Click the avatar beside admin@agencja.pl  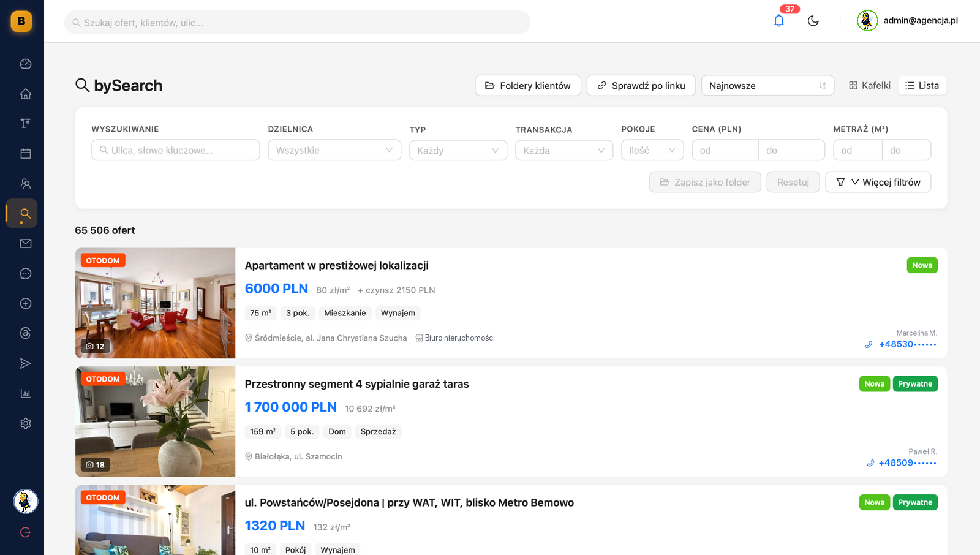pos(867,21)
